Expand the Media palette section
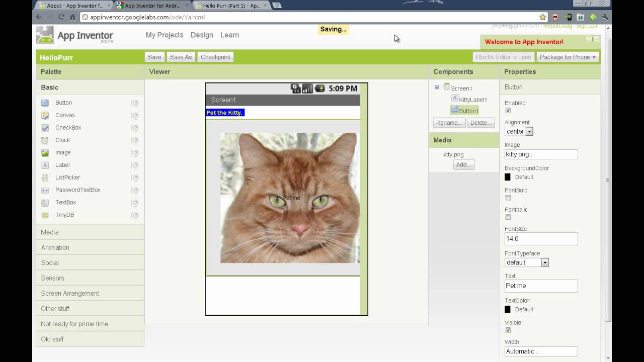This screenshot has height=362, width=644. 90,232
